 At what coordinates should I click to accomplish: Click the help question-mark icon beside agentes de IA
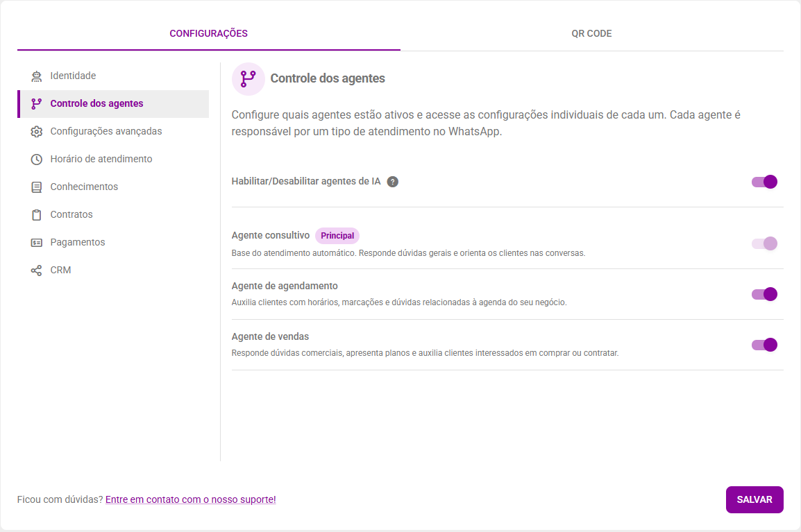(392, 182)
